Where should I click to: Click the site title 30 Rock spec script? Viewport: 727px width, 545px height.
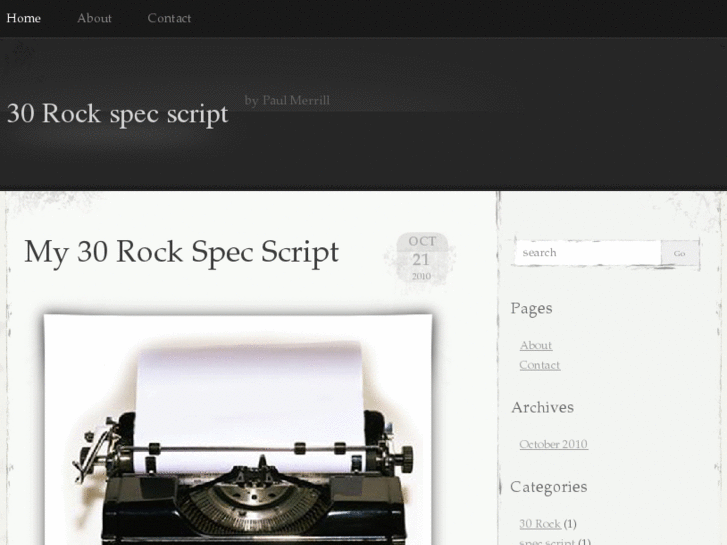(117, 113)
